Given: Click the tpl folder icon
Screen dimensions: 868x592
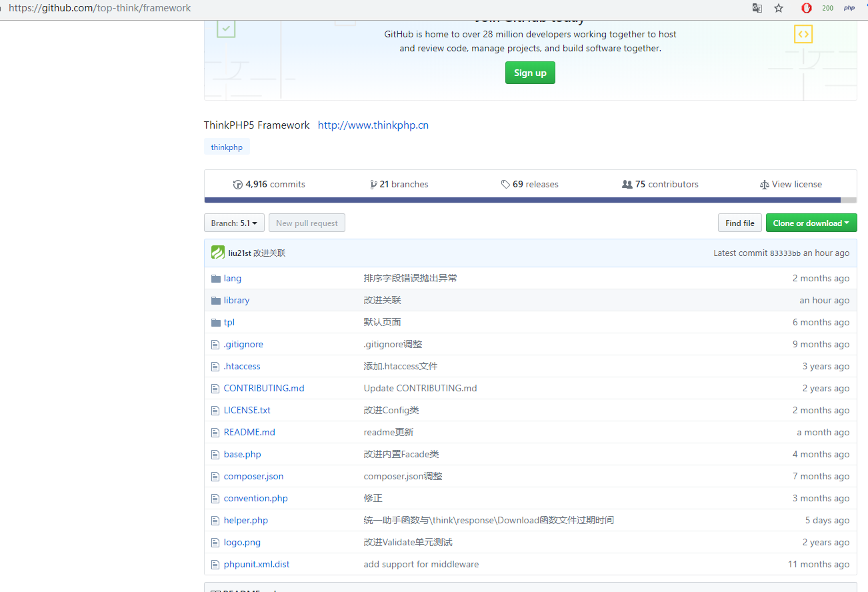Looking at the screenshot, I should (215, 323).
